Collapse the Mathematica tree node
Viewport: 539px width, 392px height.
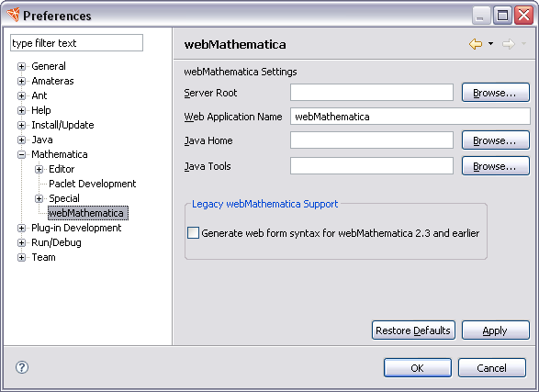[x=21, y=154]
